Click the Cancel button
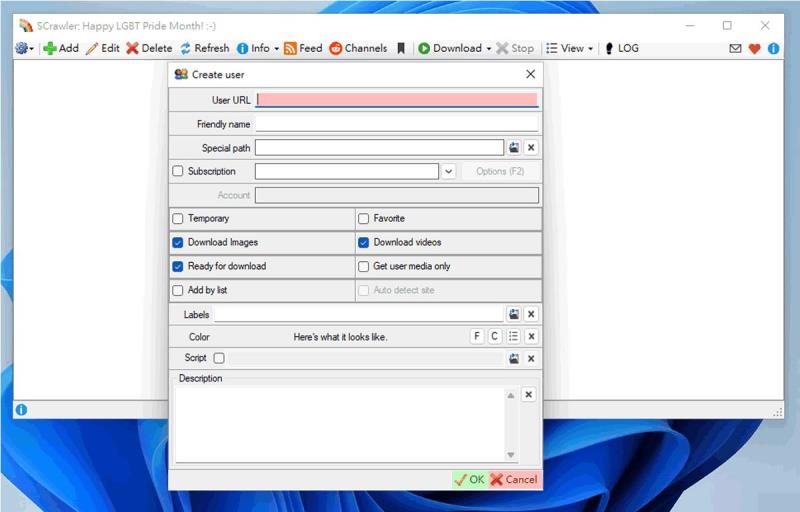Screen dimensions: 800x512 (514, 479)
